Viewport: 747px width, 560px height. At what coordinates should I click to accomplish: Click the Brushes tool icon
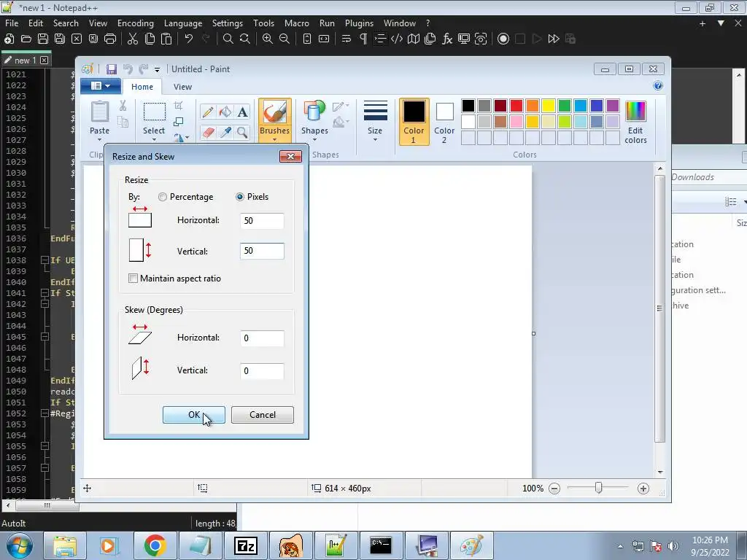coord(275,112)
